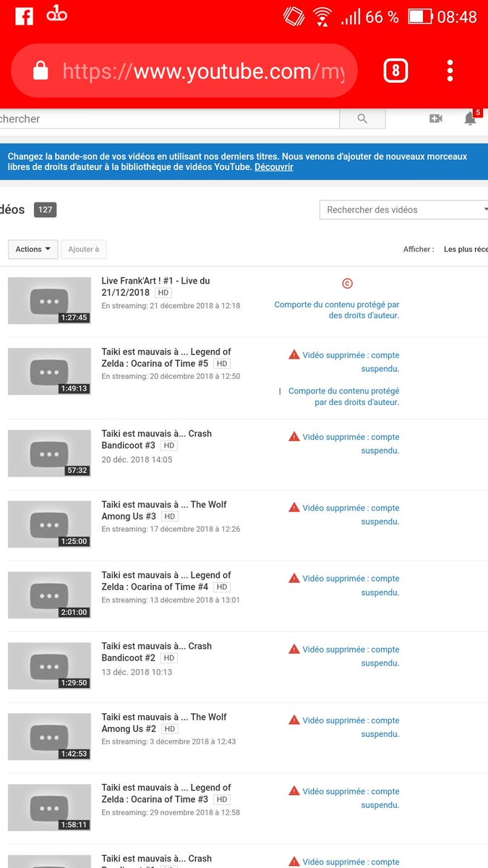
Task: Open title Taiki est mauvais The Wolf Among Us #2
Action: 164,723
